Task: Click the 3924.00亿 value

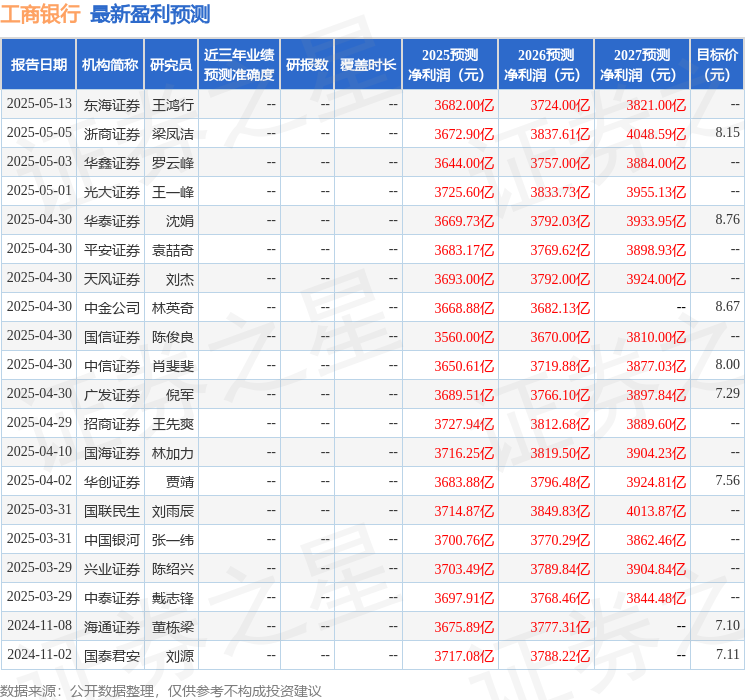Action: (x=656, y=279)
